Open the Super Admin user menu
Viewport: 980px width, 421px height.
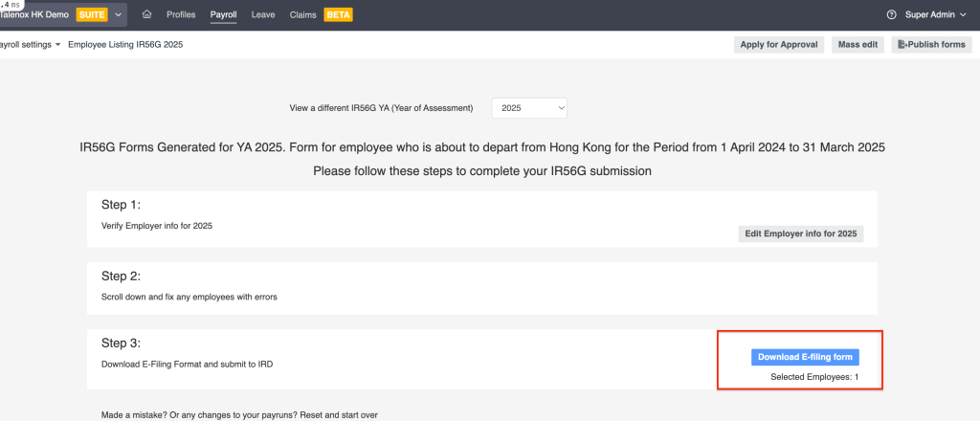click(937, 15)
